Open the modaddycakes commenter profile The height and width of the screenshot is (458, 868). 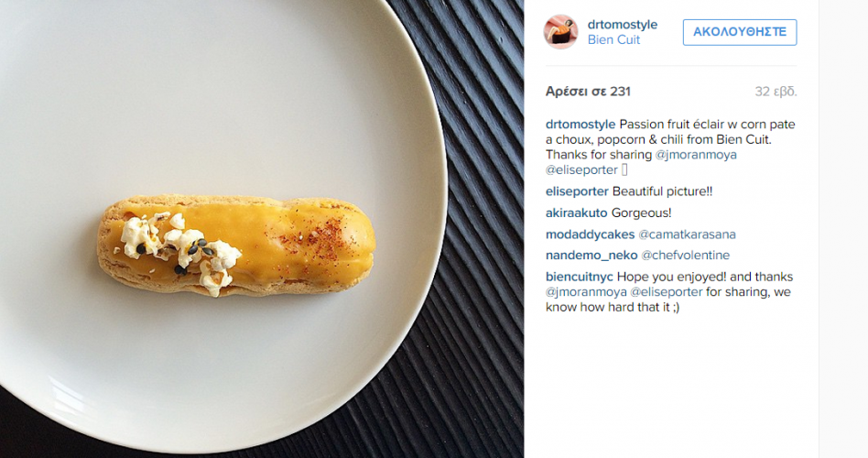coord(590,234)
